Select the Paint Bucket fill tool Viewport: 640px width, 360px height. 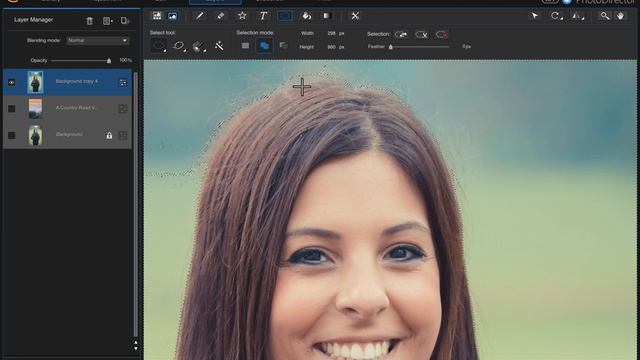click(306, 16)
